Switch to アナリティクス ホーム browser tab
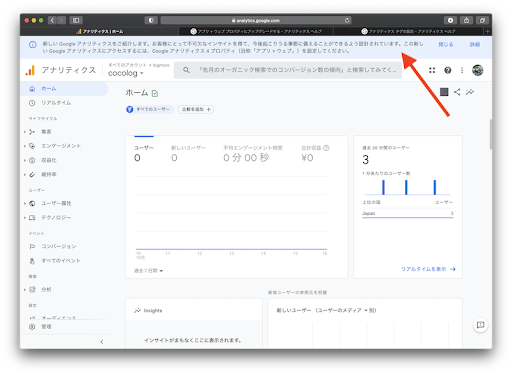Screen dimensions: 512x375 (100, 31)
